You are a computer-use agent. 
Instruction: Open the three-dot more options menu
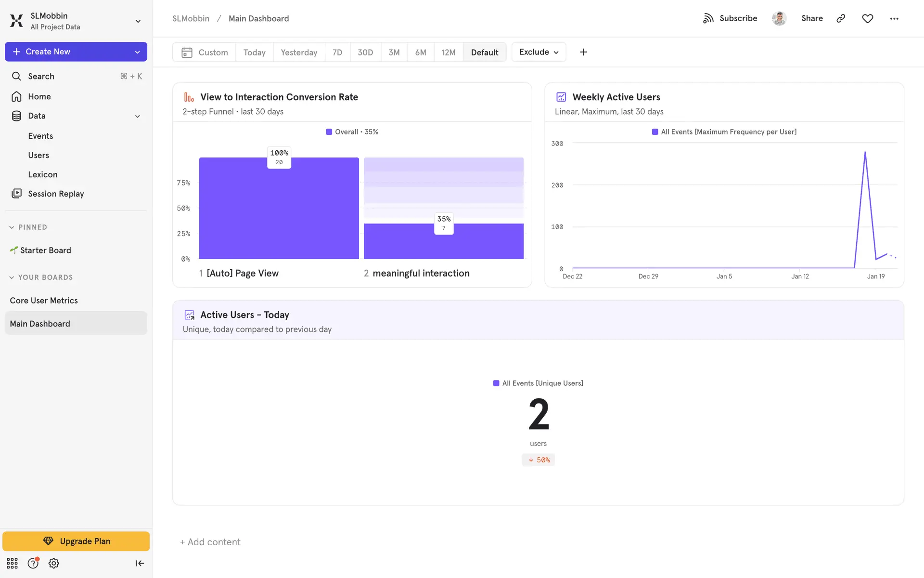pos(894,18)
